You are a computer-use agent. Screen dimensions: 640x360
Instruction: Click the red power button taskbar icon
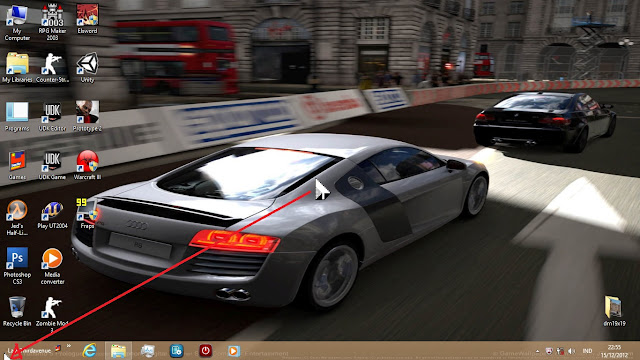coord(205,351)
